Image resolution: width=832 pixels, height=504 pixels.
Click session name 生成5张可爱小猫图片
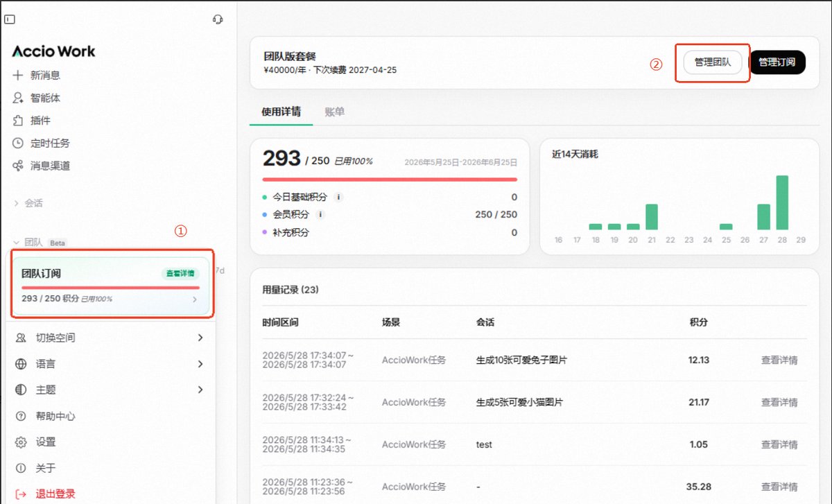tap(519, 403)
